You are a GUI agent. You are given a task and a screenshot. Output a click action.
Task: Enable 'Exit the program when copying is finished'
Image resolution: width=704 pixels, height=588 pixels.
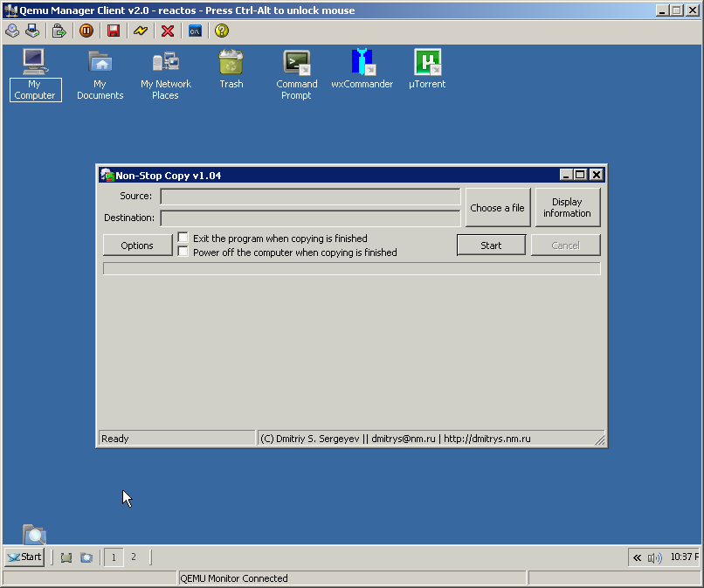[183, 238]
